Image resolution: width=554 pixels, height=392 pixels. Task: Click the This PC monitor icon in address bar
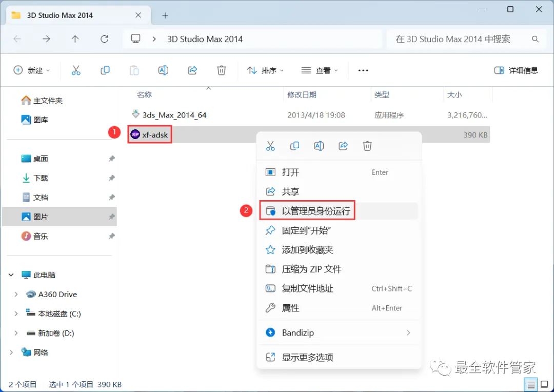point(135,38)
